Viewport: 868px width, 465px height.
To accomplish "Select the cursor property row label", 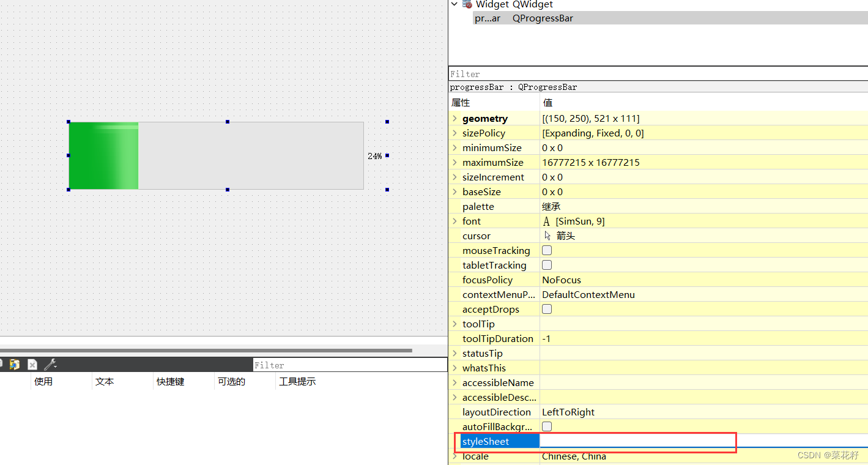I will (x=477, y=236).
